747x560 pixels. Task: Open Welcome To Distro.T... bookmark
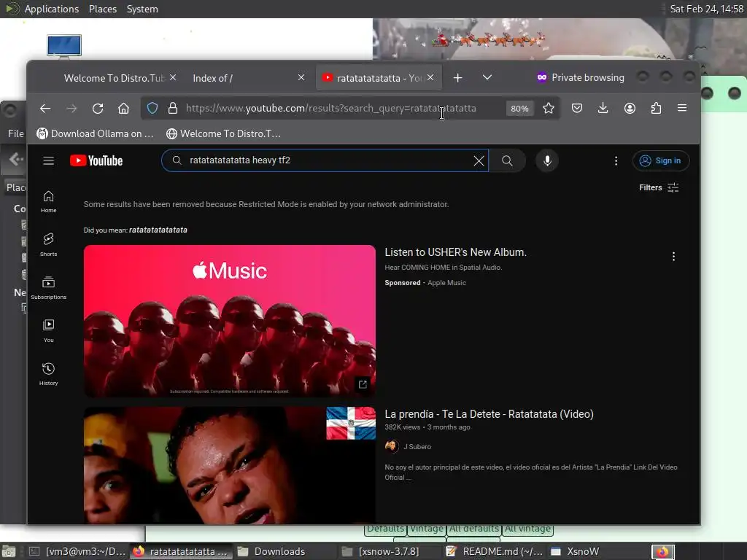click(x=223, y=134)
